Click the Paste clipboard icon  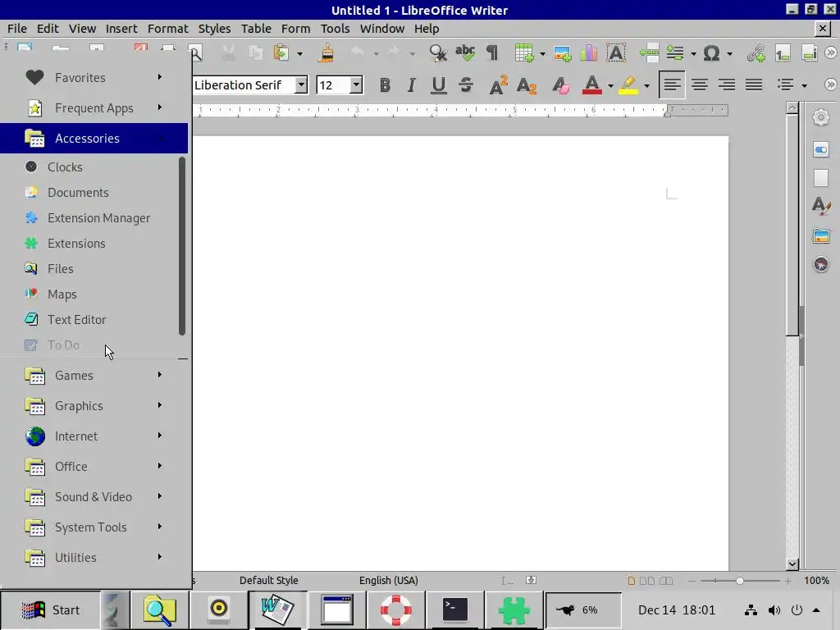coord(281,53)
